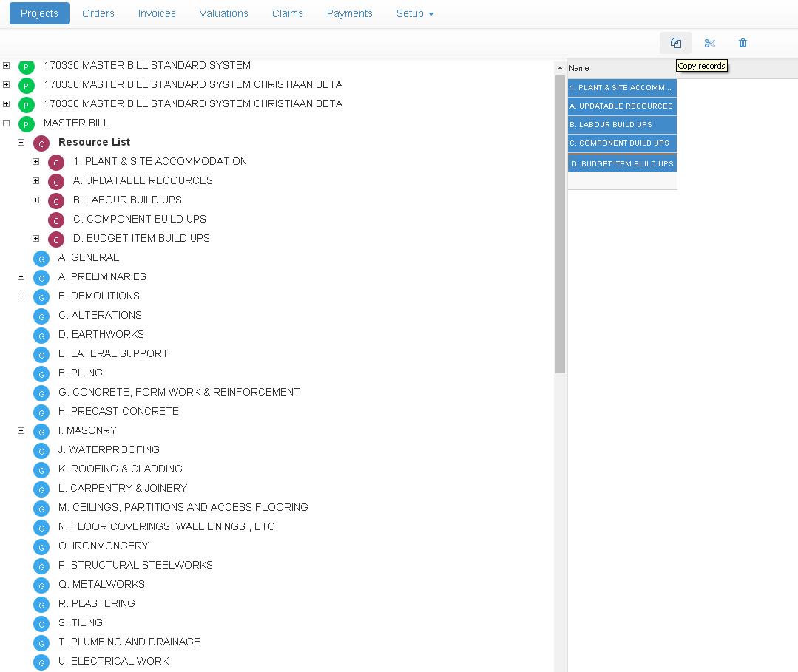
Task: Open the Projects tab
Action: point(39,13)
